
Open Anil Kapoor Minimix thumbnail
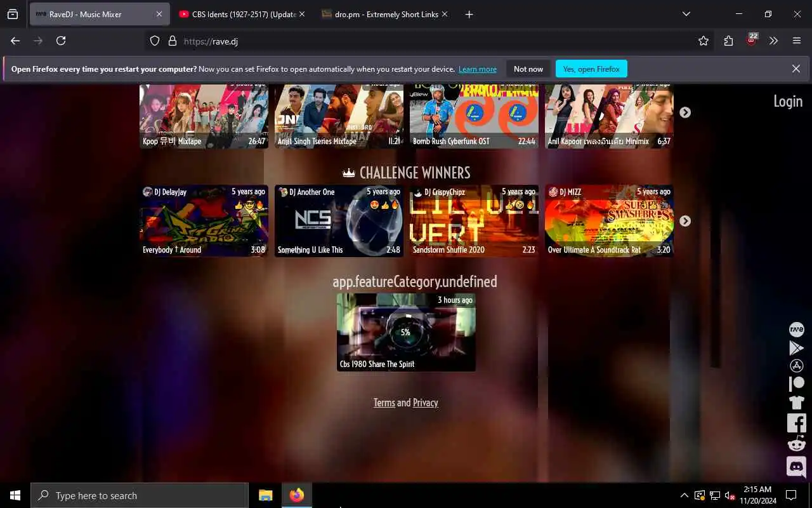609,116
